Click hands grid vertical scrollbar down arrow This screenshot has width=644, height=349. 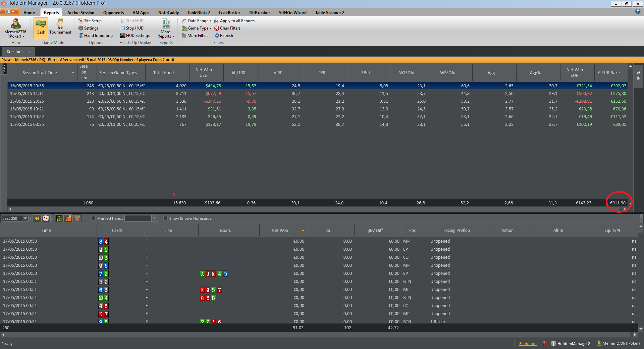coord(641,329)
